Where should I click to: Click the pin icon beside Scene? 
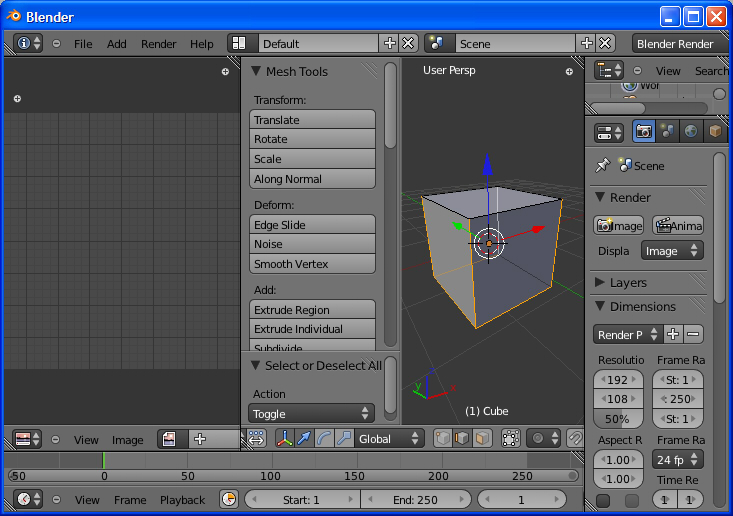pyautogui.click(x=602, y=165)
